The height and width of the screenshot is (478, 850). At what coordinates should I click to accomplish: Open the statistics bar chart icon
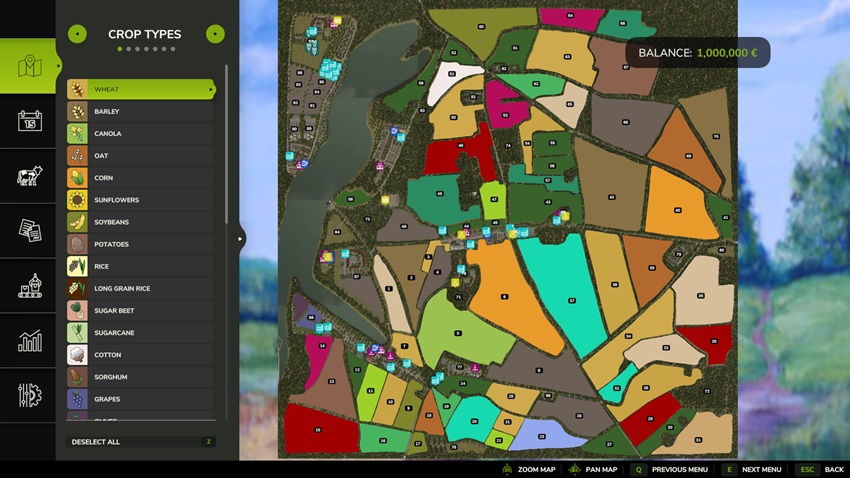click(30, 340)
